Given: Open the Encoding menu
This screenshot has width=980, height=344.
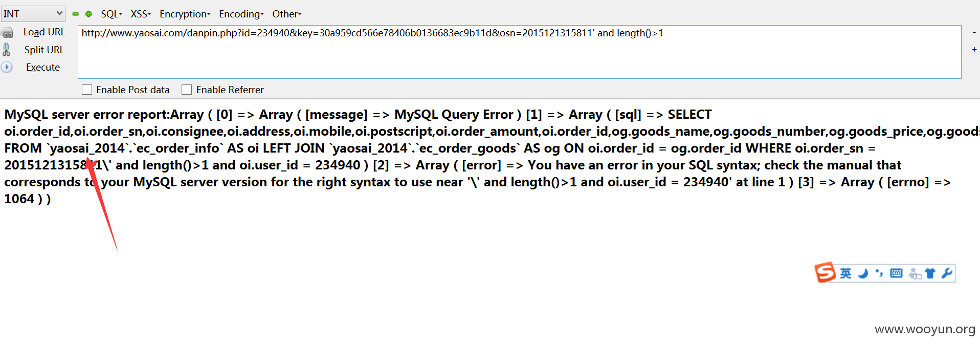Looking at the screenshot, I should coord(241,14).
